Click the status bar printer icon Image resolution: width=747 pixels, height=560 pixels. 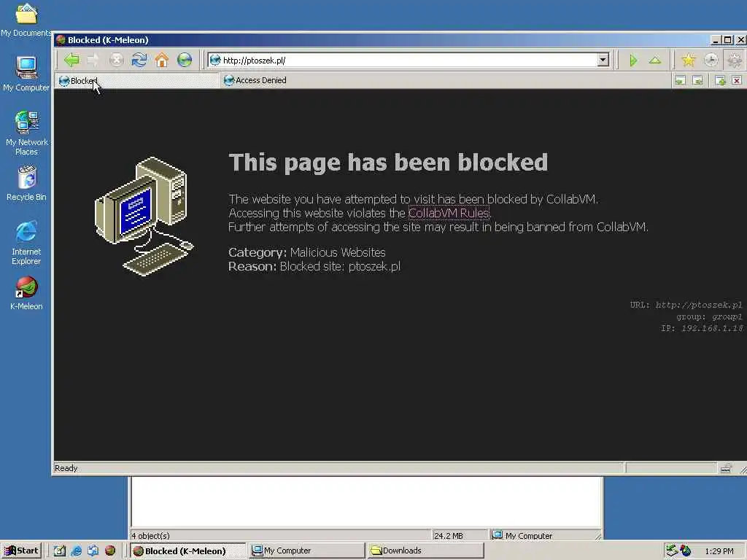726,469
